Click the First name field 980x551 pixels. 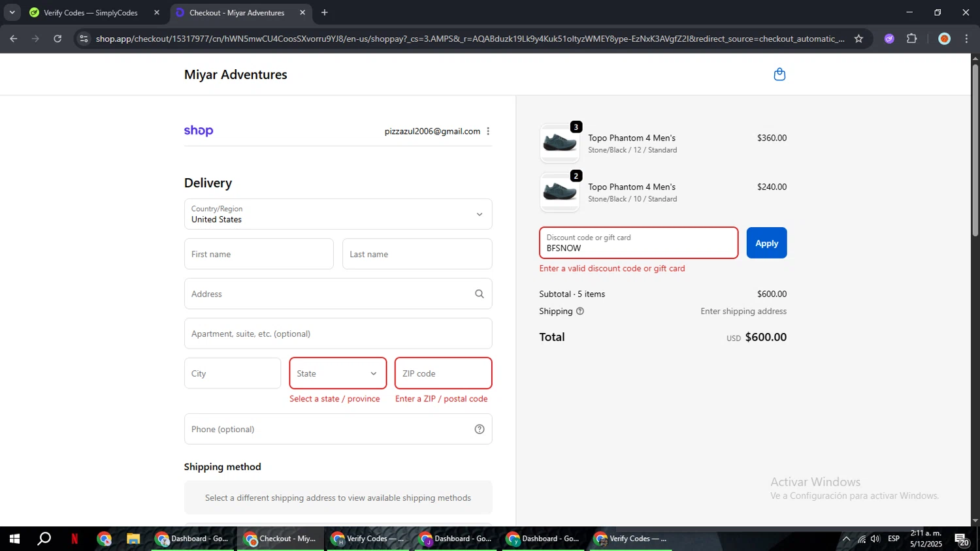point(259,254)
